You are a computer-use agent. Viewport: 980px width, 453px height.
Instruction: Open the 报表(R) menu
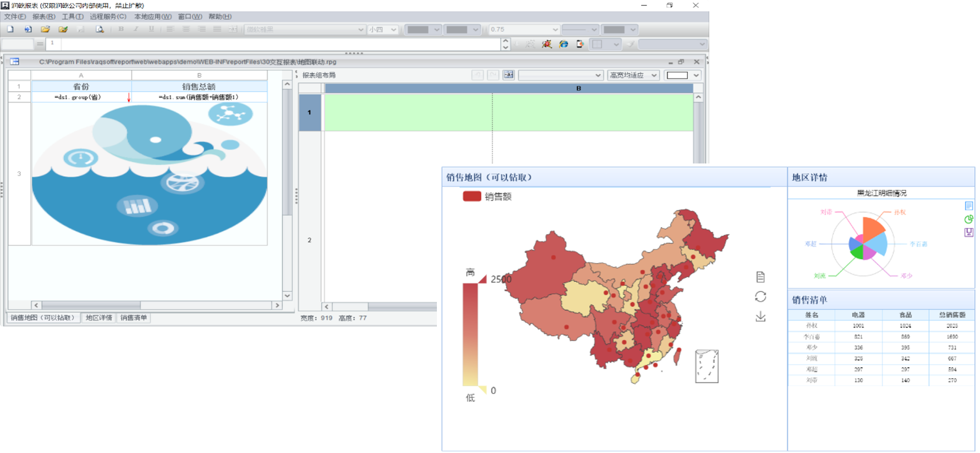coord(43,17)
